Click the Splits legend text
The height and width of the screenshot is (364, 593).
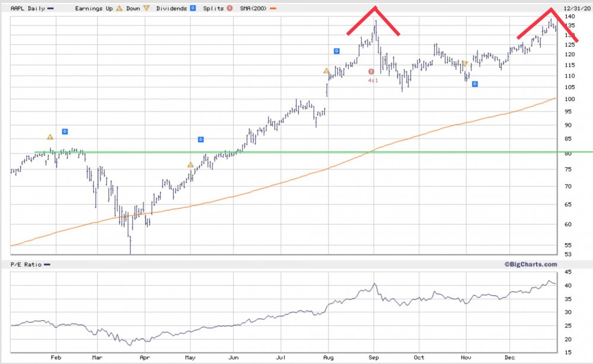click(x=213, y=8)
